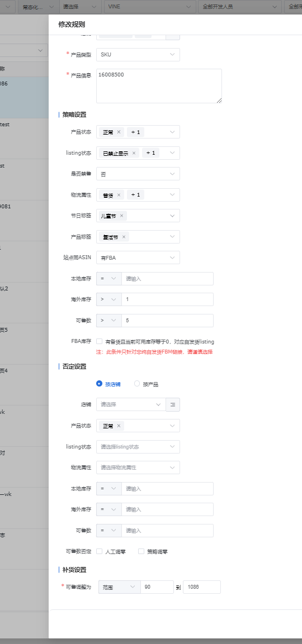Open the VINE dropdown in the top filter bar

[150, 7]
